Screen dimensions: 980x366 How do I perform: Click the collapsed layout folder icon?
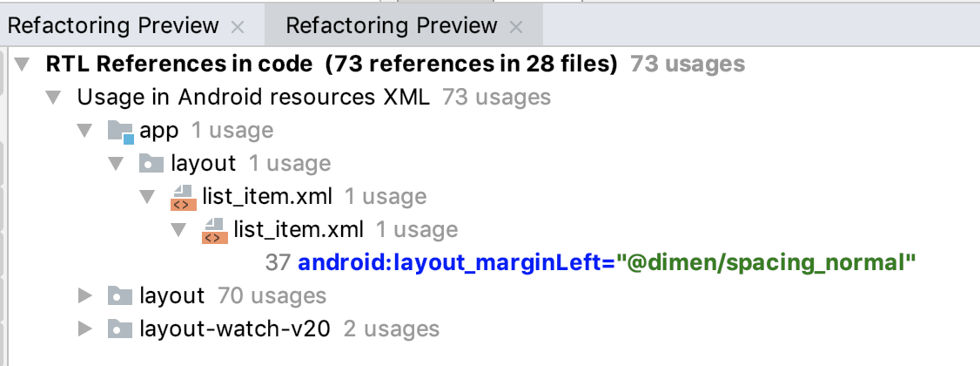tap(120, 296)
